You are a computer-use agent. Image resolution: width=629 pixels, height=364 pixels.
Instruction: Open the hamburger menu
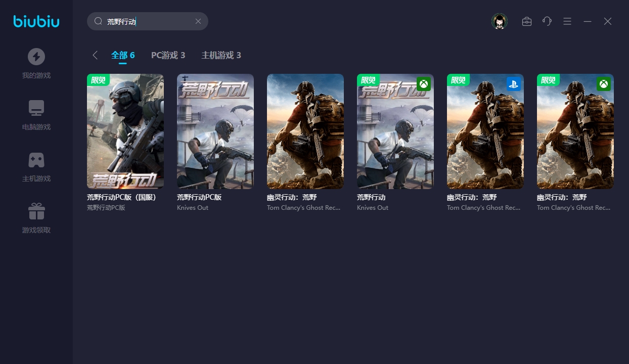(x=567, y=21)
